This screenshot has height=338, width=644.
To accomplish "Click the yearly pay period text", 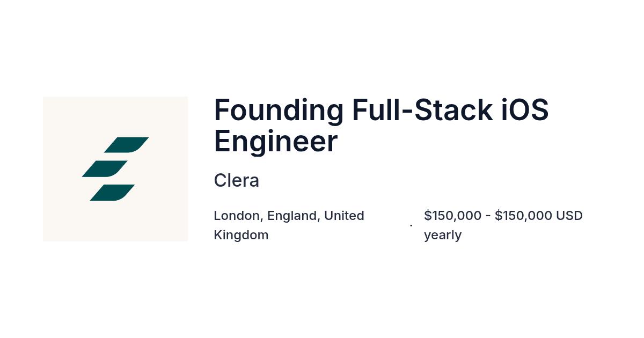I will click(443, 235).
